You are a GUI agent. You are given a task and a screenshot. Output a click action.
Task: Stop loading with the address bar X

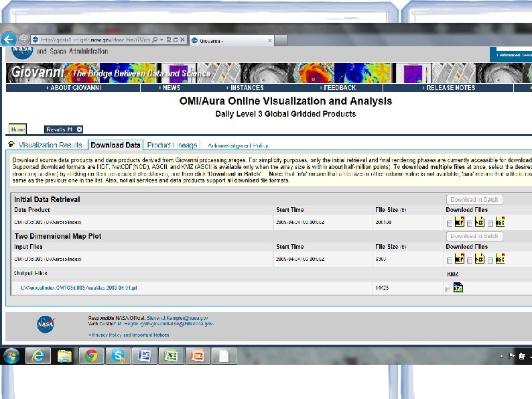tap(182, 40)
